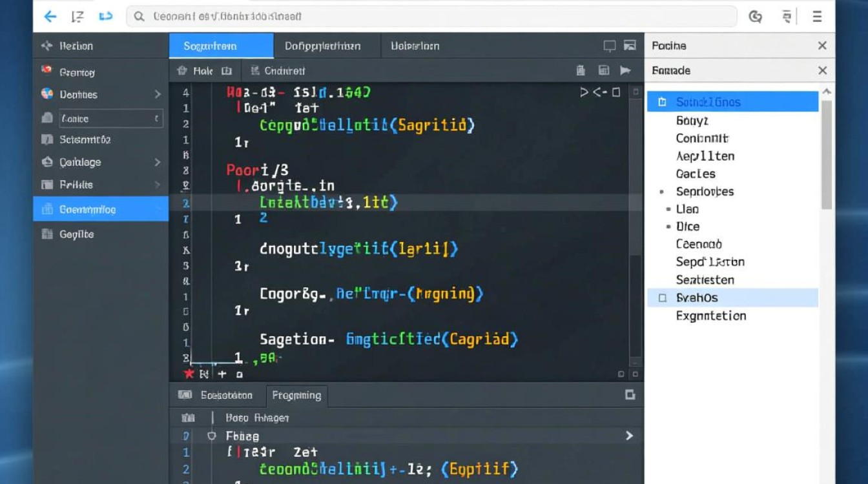Switch to the Sogmtrenn tab
Screen dimensions: 868x484
[x=222, y=46]
